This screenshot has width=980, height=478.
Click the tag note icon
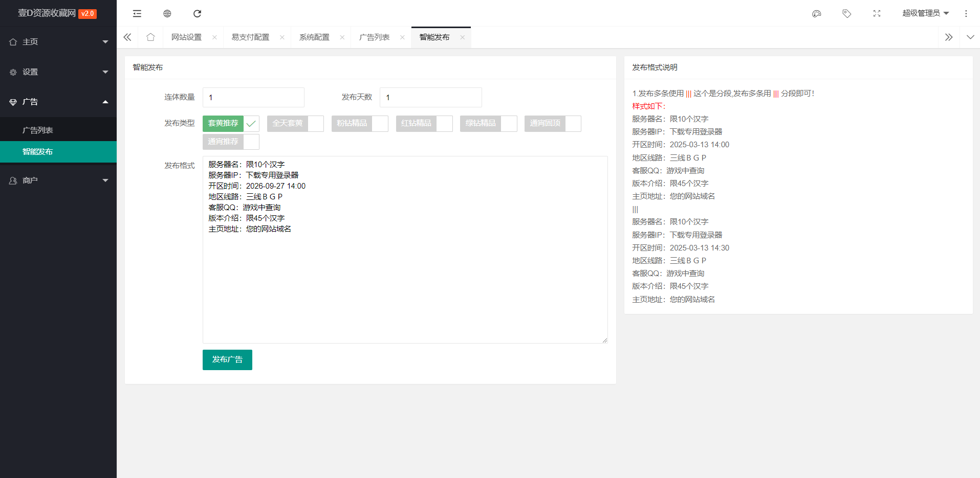coord(847,13)
